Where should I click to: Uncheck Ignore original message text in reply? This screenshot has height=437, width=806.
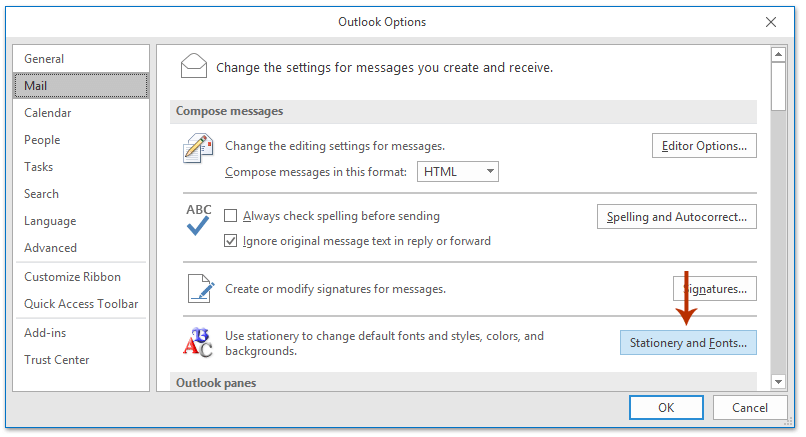(x=231, y=241)
